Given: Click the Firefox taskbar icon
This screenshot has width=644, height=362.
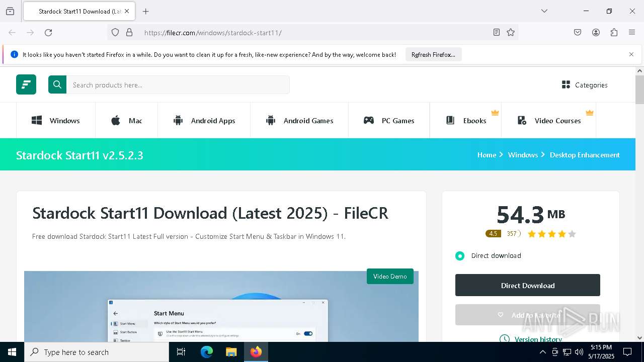Looking at the screenshot, I should pos(256,352).
